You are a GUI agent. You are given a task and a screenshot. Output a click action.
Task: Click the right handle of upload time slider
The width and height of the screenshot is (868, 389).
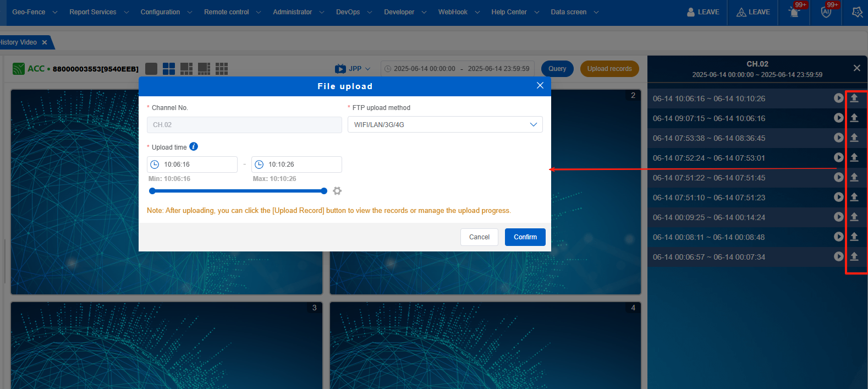coord(324,191)
